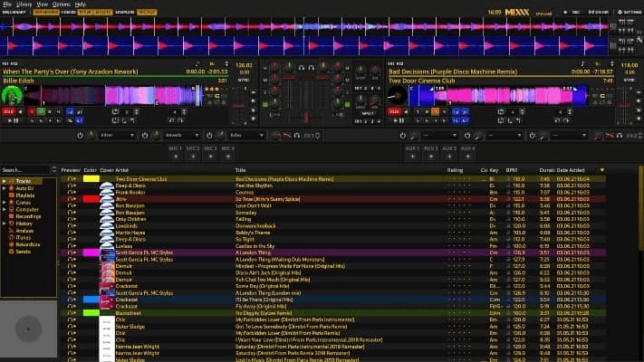Open Reverb effect dropdown in FX1
644x362 pixels.
[182, 136]
